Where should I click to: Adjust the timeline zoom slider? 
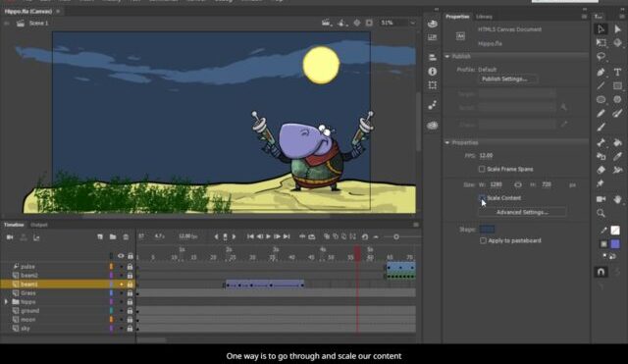point(396,237)
